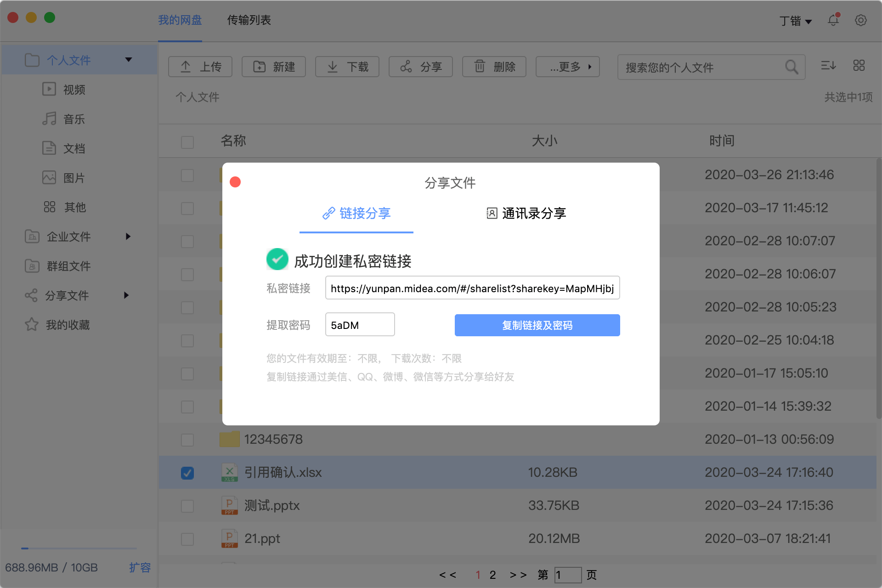Click the file list vertical scrollbar
Image resolution: width=882 pixels, height=588 pixels.
click(878, 288)
